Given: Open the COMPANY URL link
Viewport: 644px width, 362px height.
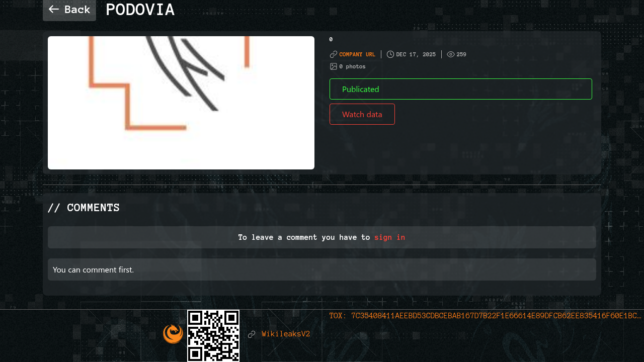Looking at the screenshot, I should click(x=357, y=54).
